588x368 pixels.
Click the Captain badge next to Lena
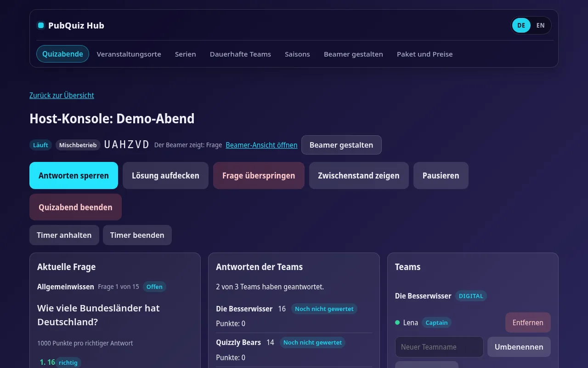(436, 322)
